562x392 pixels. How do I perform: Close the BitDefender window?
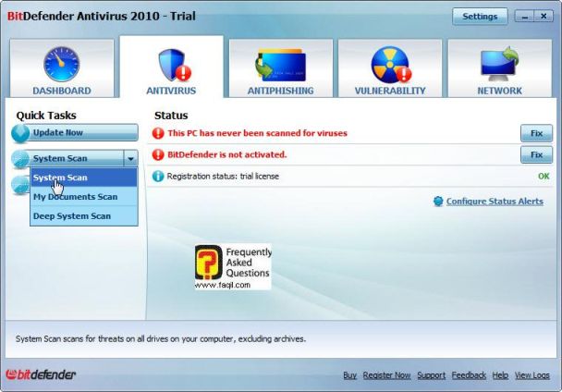coord(544,17)
